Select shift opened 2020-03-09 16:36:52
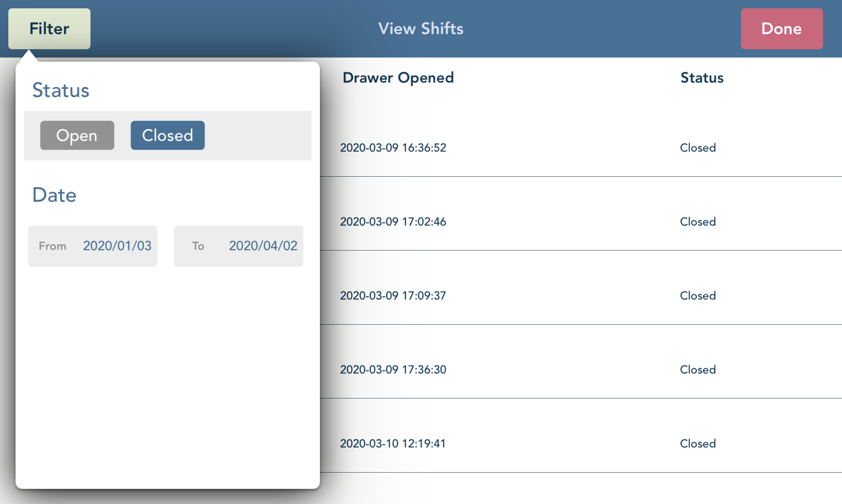 click(x=393, y=148)
